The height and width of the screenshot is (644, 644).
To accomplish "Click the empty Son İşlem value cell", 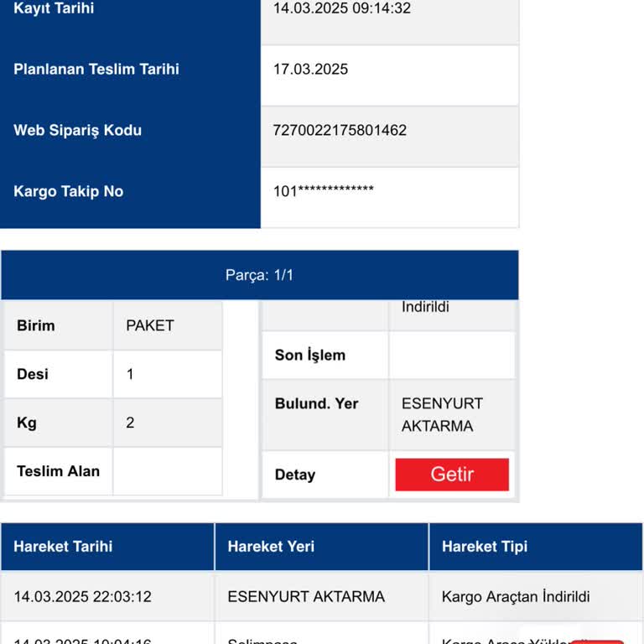I will pos(451,356).
